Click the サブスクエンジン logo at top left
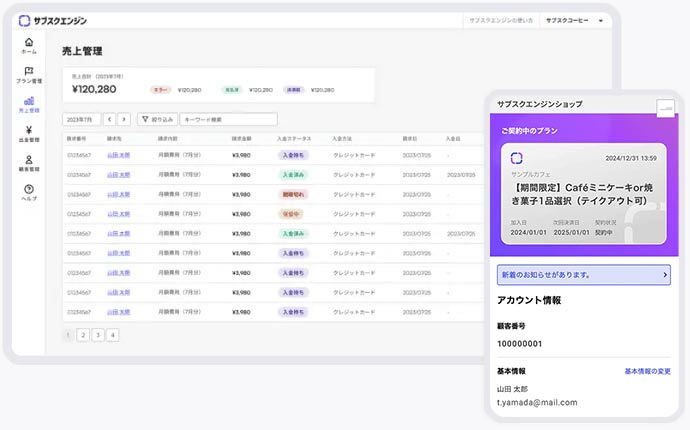The height and width of the screenshot is (430, 690). (x=53, y=21)
